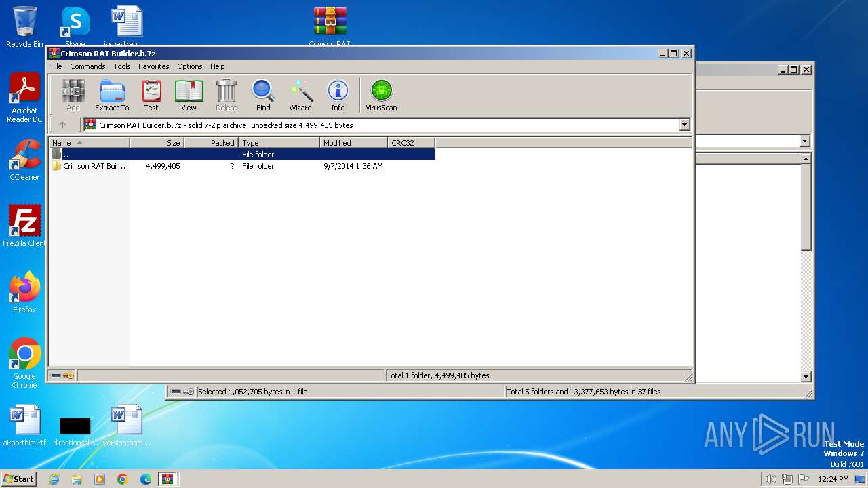Click 'Total 1 folder, 4,499,405 bytes' status

[437, 375]
